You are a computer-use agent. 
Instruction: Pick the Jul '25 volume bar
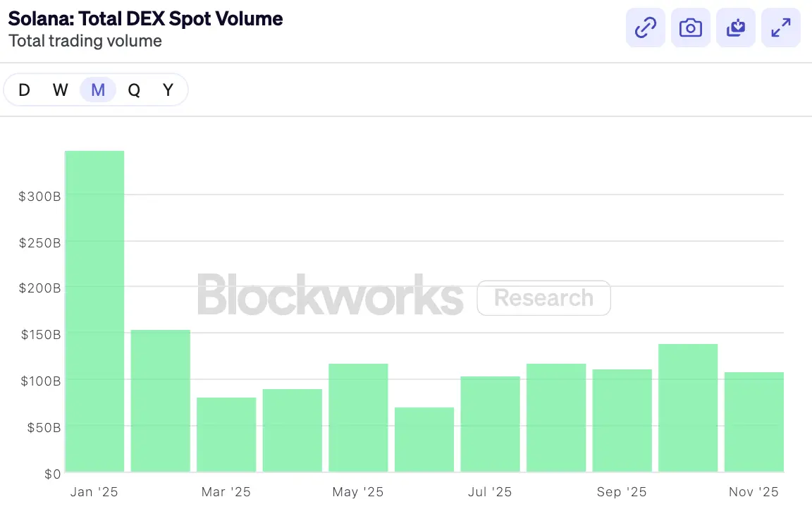pyautogui.click(x=490, y=424)
